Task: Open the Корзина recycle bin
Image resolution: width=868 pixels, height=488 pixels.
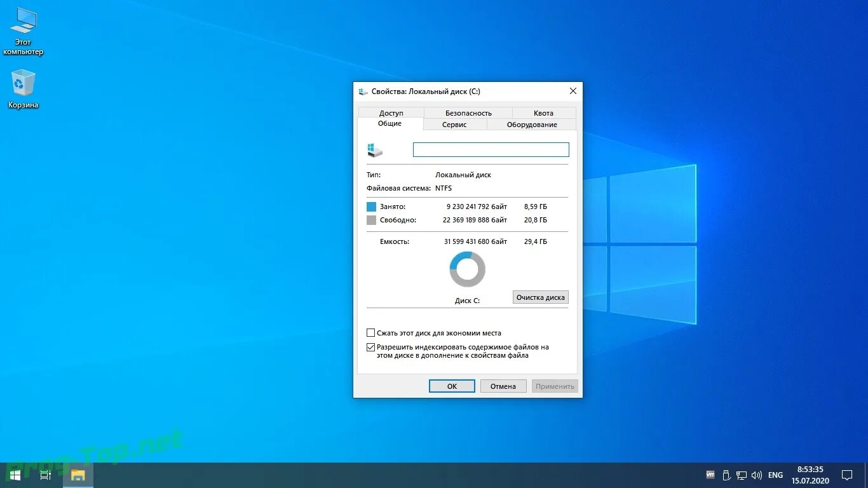Action: [23, 83]
